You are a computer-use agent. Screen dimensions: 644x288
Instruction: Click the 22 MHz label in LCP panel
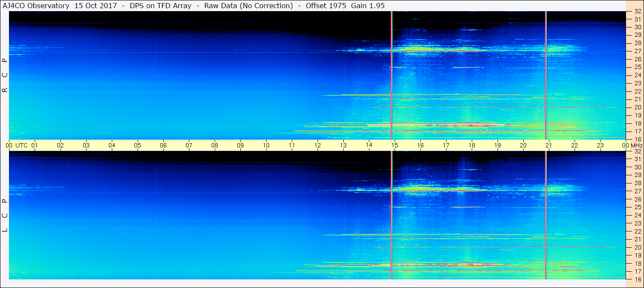point(637,231)
